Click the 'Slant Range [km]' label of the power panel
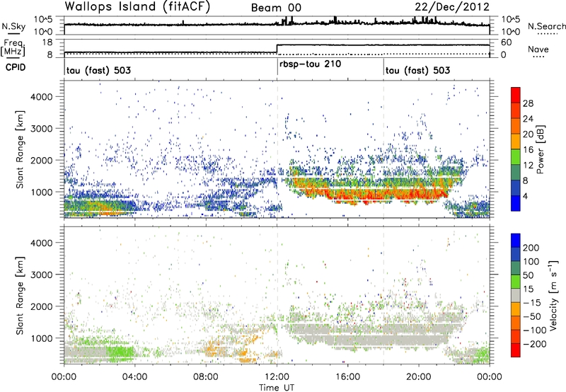The height and width of the screenshot is (392, 566). click(x=20, y=149)
